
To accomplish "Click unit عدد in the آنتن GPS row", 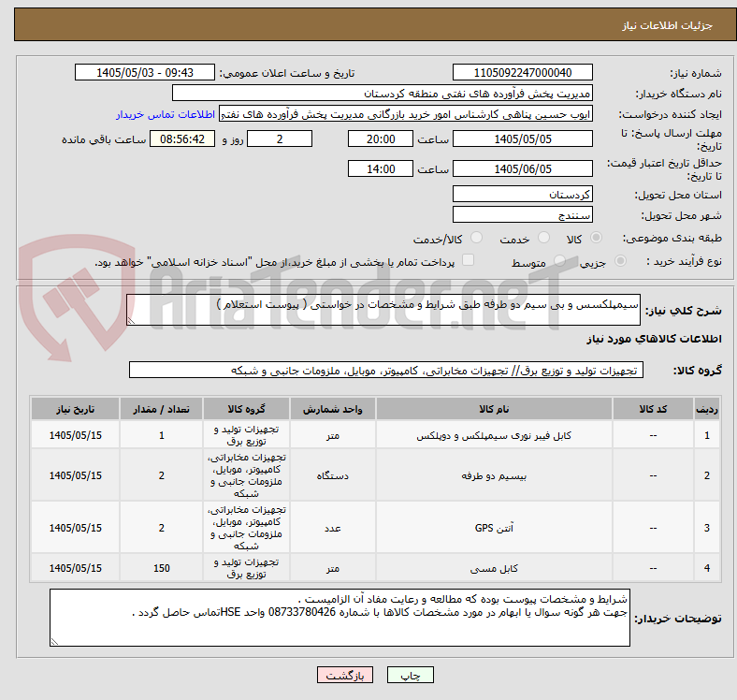I will click(332, 529).
